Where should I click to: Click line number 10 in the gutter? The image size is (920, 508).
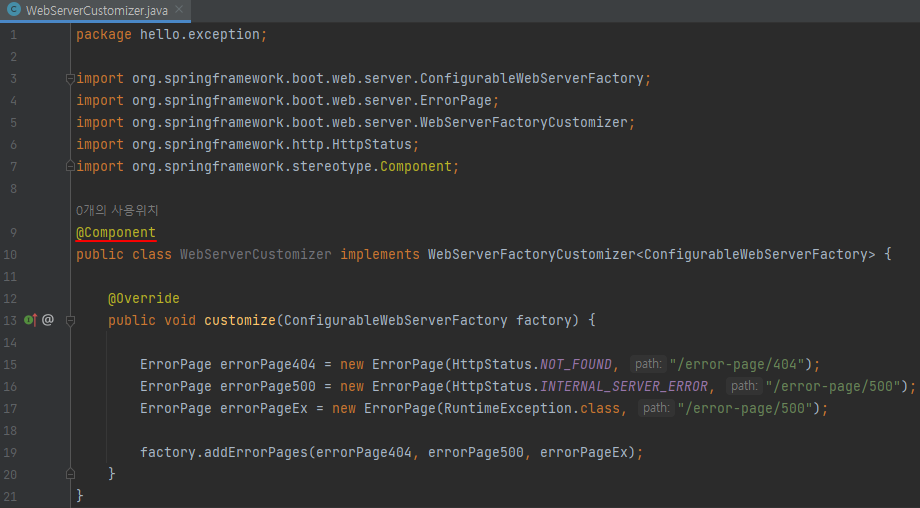[x=10, y=255]
